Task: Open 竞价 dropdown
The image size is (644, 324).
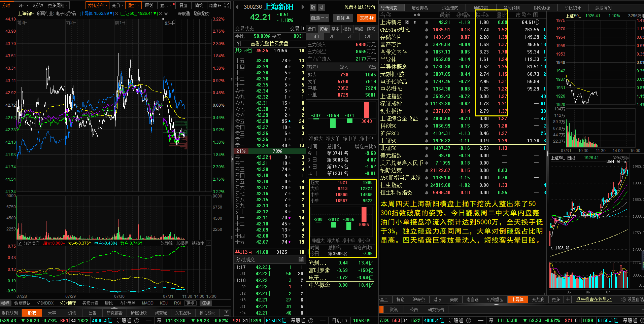Action: point(117,5)
